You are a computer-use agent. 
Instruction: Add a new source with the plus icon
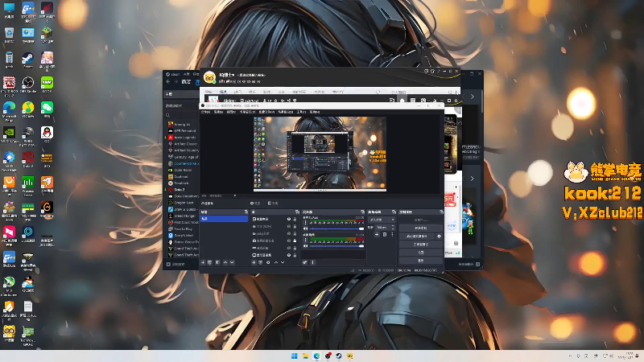(x=254, y=262)
